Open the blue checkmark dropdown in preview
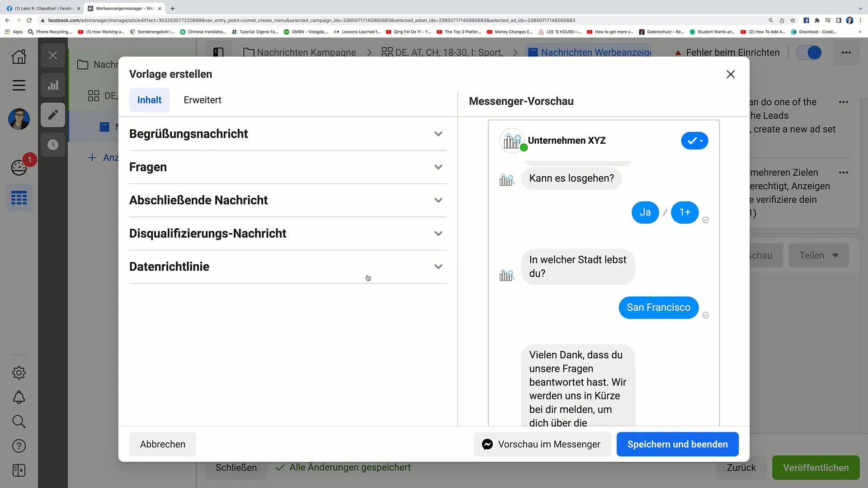Viewport: 868px width, 488px height. pos(694,141)
